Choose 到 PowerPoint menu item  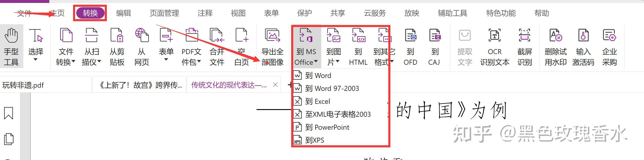(x=340, y=127)
